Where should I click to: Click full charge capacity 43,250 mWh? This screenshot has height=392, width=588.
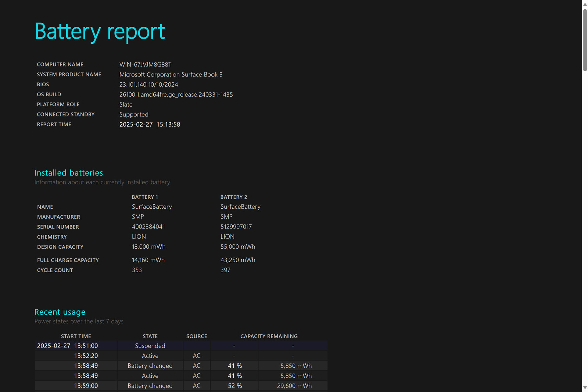(238, 260)
